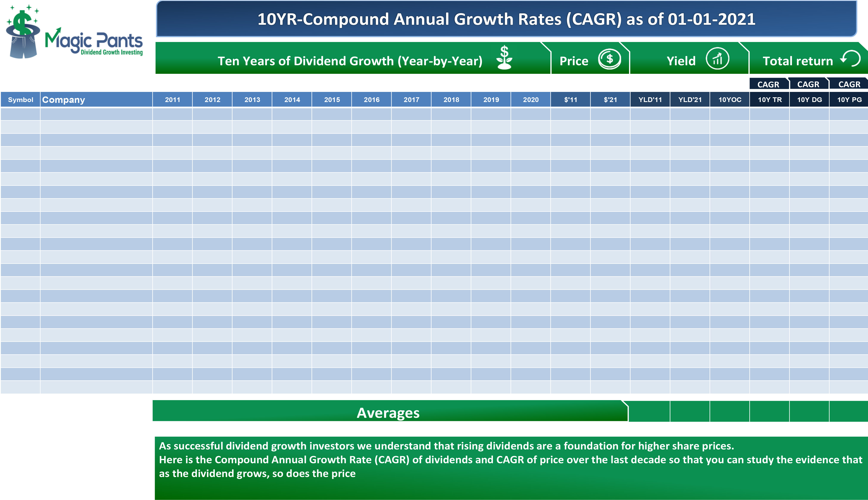Click the Ten Years of Dividend Growth heading

click(x=350, y=61)
